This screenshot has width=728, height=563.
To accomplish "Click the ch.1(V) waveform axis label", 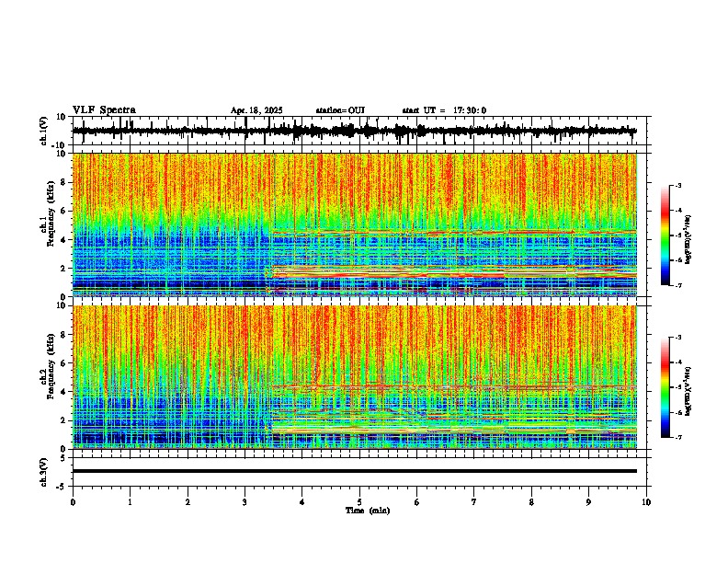I will pyautogui.click(x=44, y=131).
